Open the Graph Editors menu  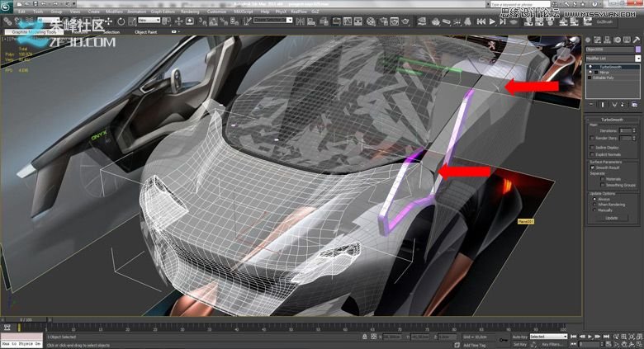163,12
